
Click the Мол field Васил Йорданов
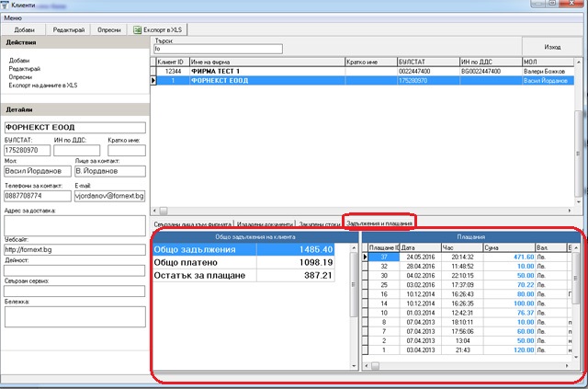pyautogui.click(x=38, y=171)
